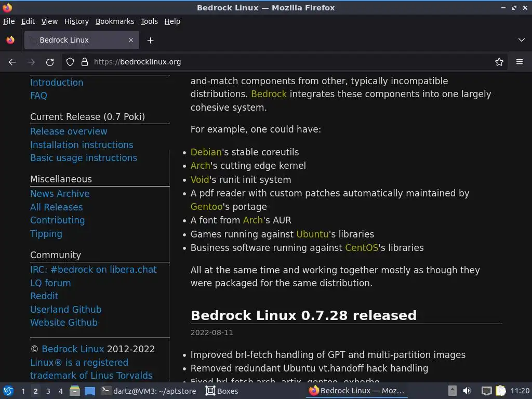Open the View menu
This screenshot has height=399, width=532.
[x=49, y=21]
